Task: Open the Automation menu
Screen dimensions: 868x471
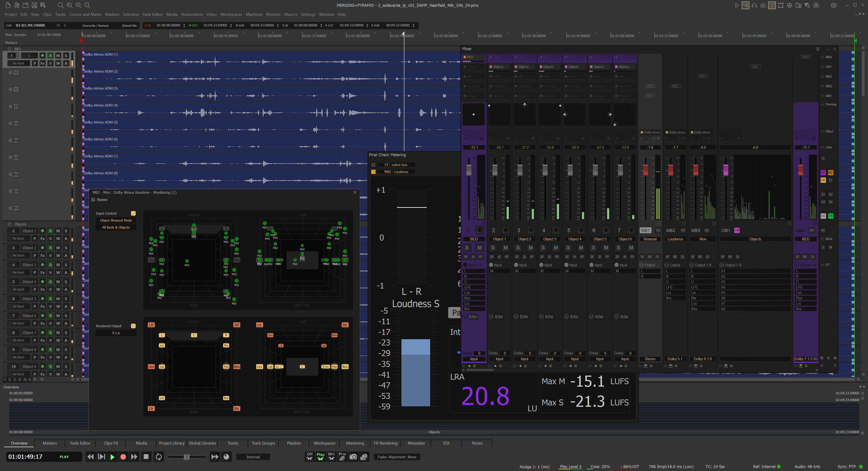Action: pyautogui.click(x=192, y=14)
